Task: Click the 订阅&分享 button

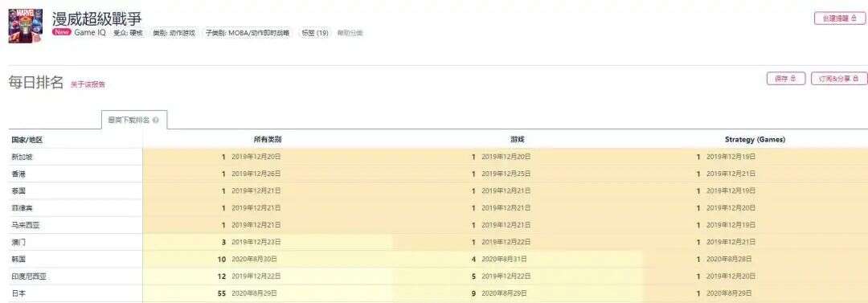Action: (x=838, y=79)
